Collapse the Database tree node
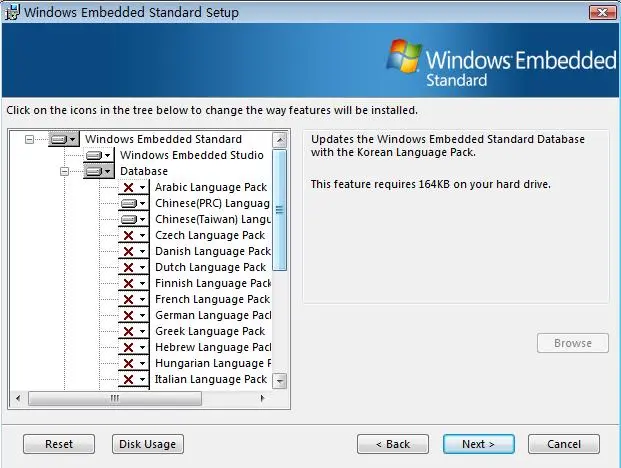 pyautogui.click(x=64, y=171)
